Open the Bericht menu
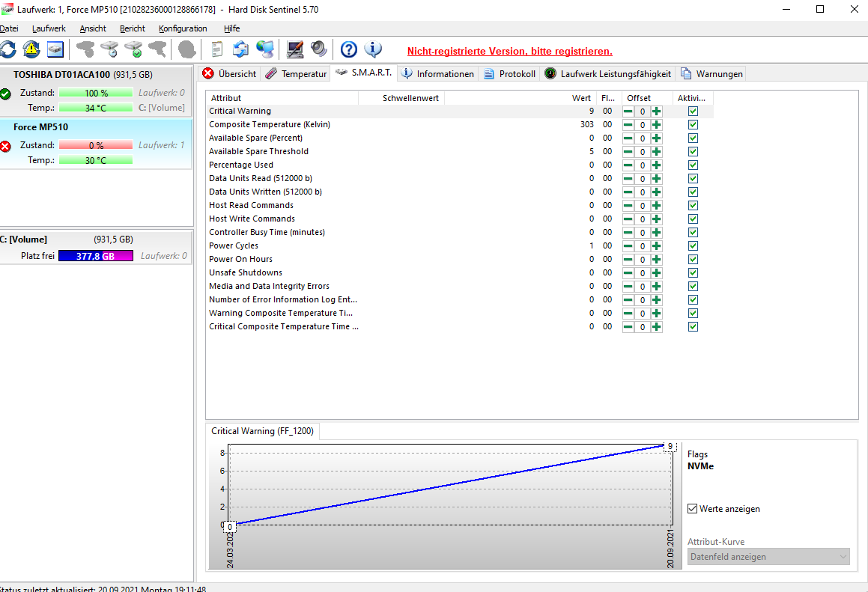The height and width of the screenshot is (592, 868). [133, 28]
